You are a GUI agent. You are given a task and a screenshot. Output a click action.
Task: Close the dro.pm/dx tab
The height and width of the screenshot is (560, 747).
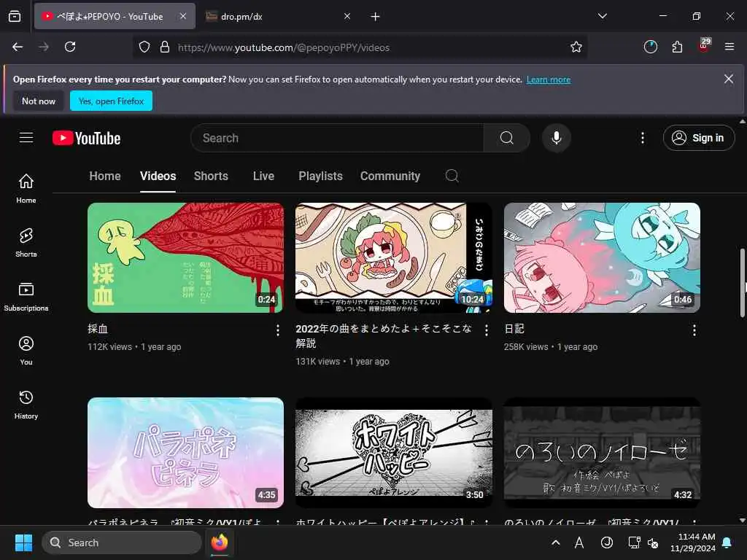click(347, 17)
